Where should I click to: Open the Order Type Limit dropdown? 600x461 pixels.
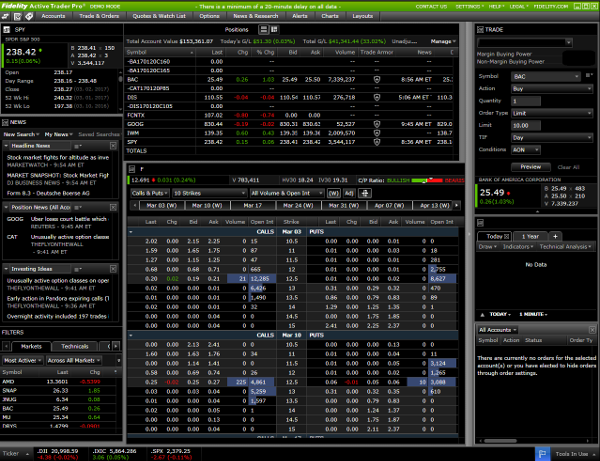(551, 113)
